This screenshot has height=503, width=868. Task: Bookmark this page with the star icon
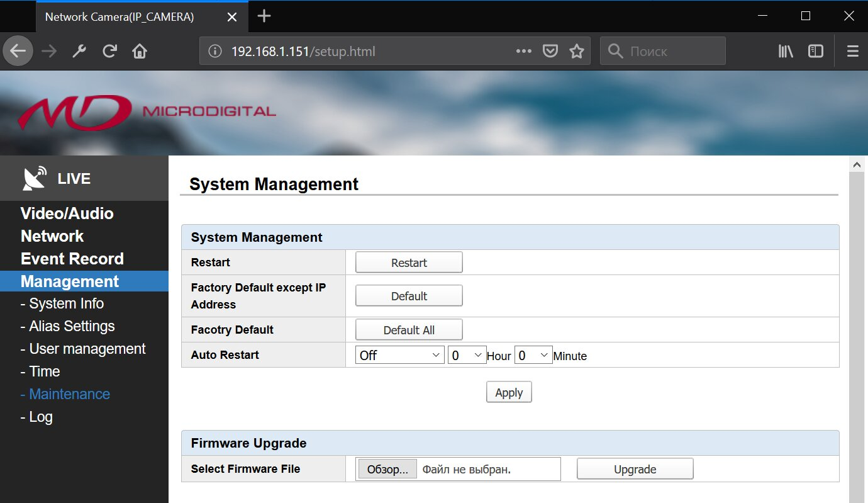577,51
